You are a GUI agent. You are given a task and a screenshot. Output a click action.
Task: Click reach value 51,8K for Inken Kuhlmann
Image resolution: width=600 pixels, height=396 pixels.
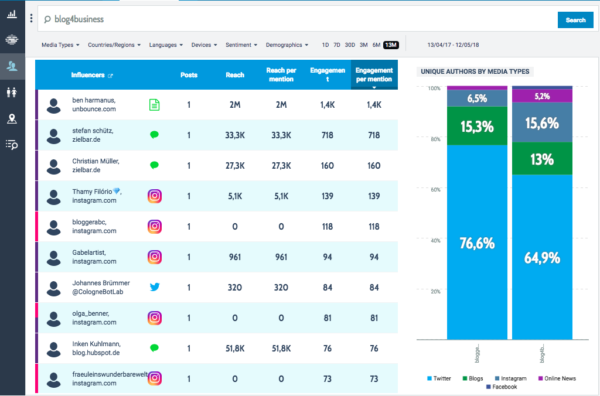235,349
